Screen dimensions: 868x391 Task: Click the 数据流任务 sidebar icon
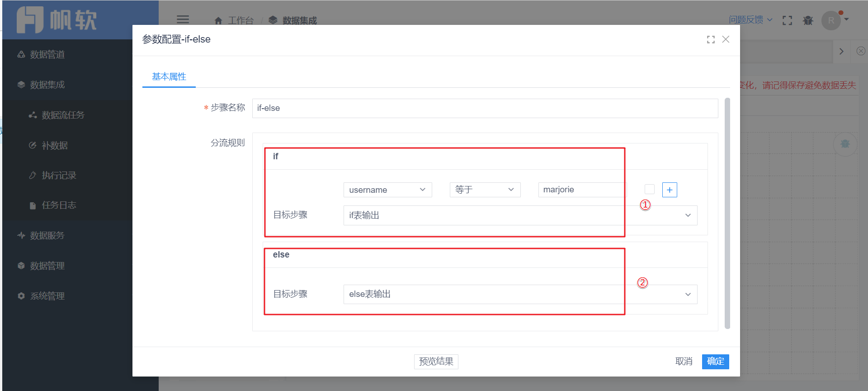[x=33, y=115]
